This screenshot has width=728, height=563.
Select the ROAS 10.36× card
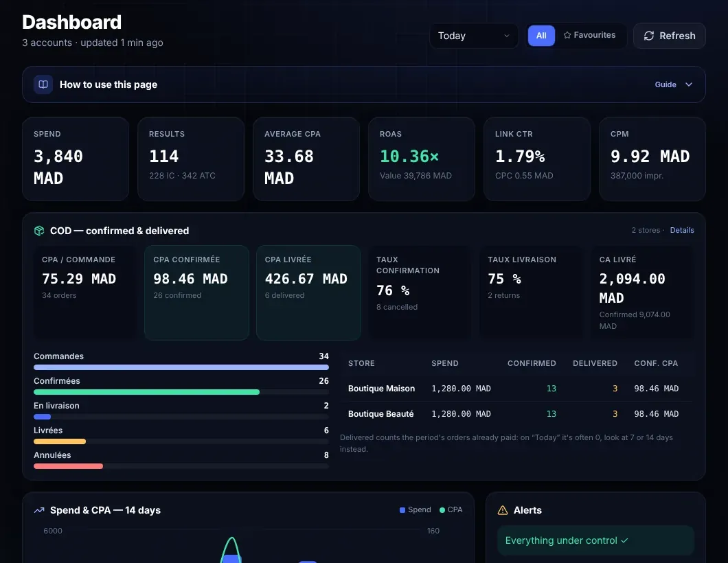[422, 159]
